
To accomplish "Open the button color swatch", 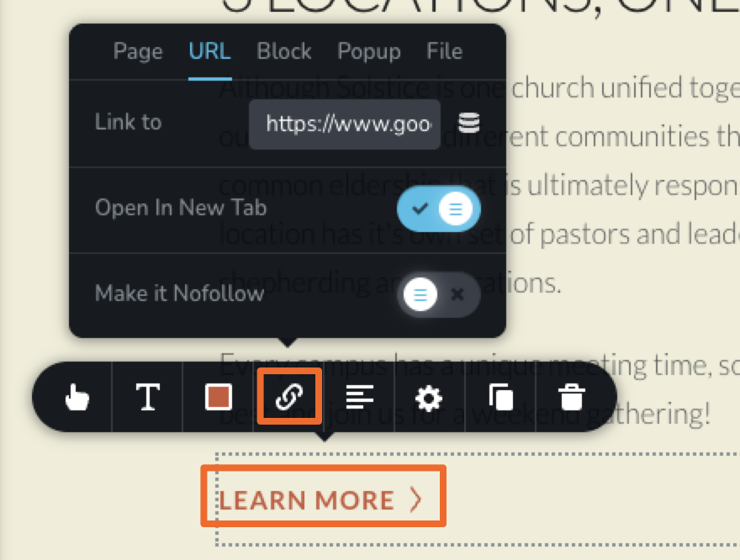I will 219,397.
